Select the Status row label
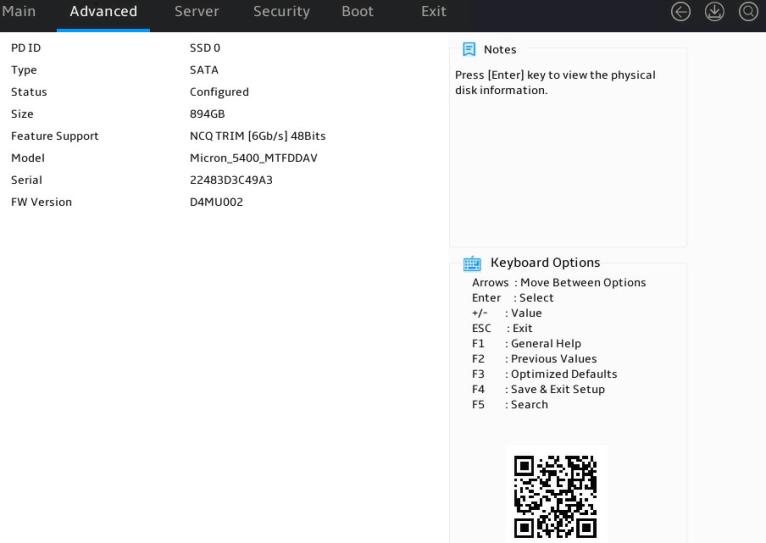The height and width of the screenshot is (543, 766). coord(29,92)
